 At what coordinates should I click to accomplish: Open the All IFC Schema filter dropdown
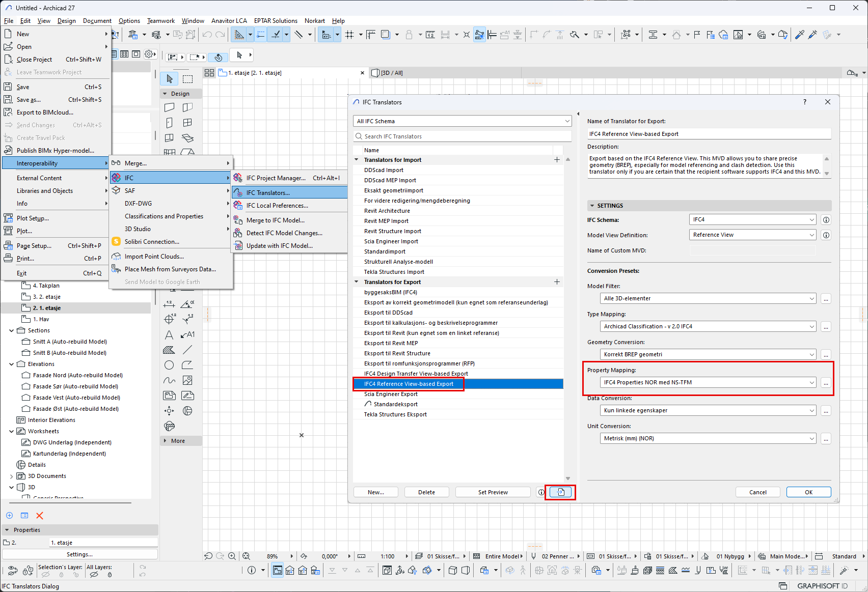coord(462,121)
